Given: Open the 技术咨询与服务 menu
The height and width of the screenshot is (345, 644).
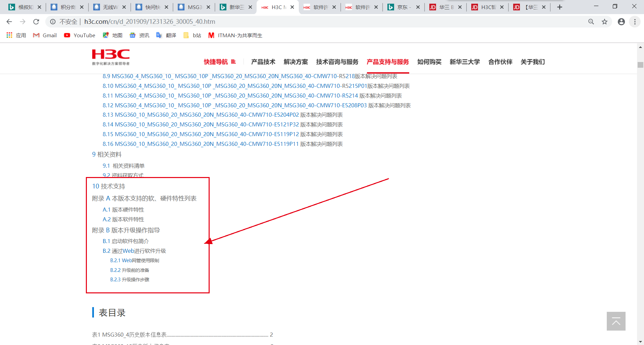Looking at the screenshot, I should [x=337, y=62].
